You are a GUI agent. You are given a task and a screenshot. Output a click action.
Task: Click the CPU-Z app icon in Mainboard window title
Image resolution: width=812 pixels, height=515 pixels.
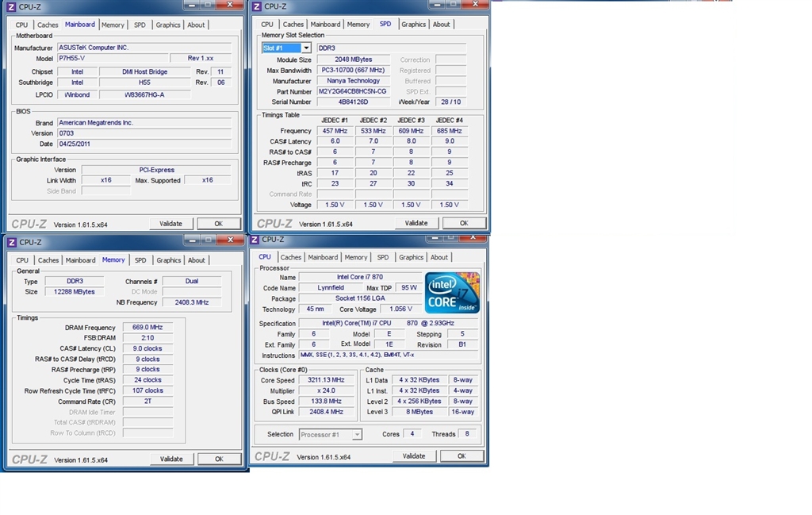11,7
